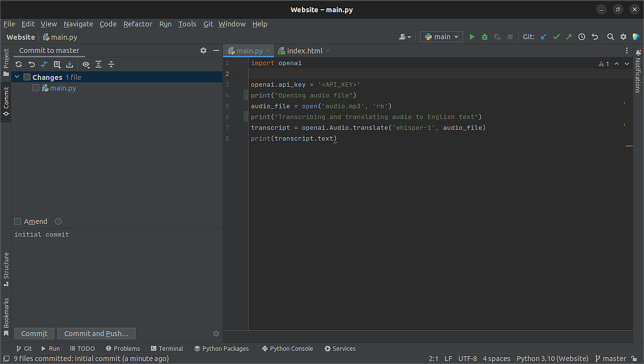Click the Rollback icon in Commit toolbar
The width and height of the screenshot is (644, 364).
point(31,64)
